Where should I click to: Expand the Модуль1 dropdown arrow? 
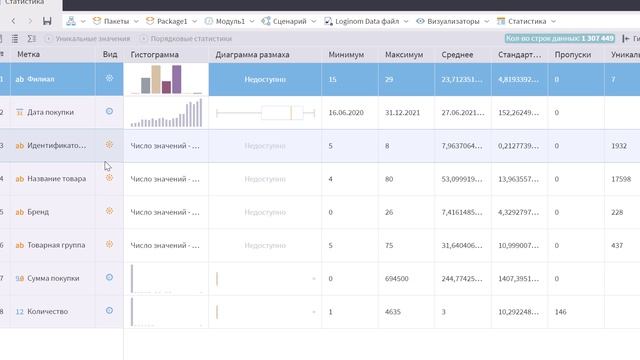click(252, 21)
